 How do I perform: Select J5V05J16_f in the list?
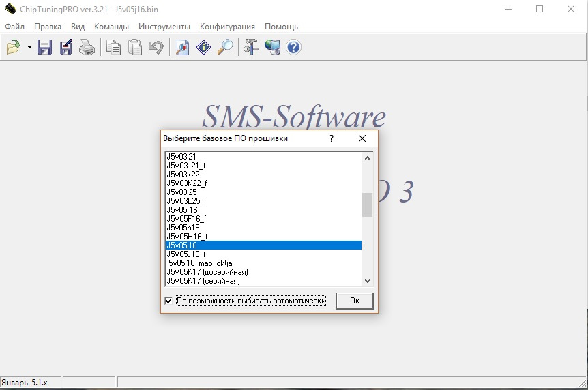pyautogui.click(x=263, y=254)
